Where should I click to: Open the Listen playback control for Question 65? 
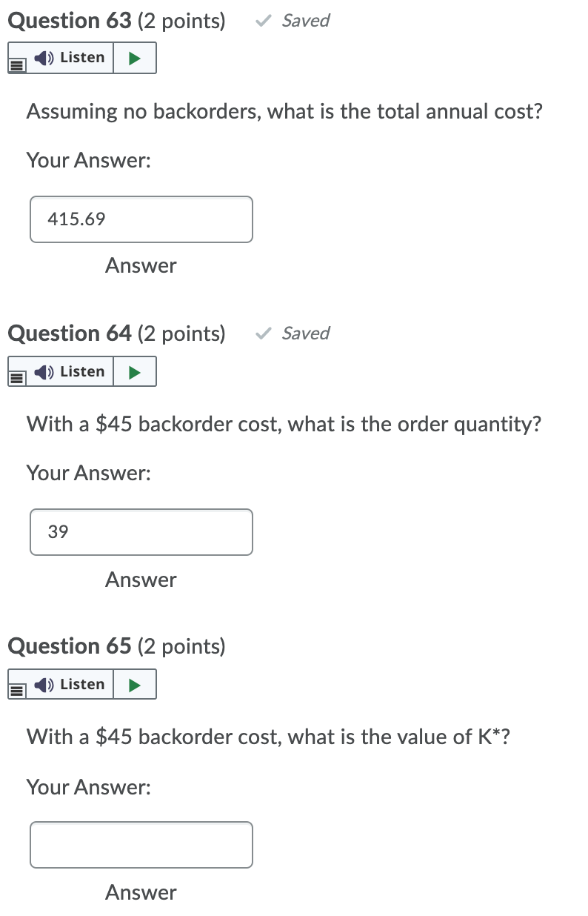point(136,683)
